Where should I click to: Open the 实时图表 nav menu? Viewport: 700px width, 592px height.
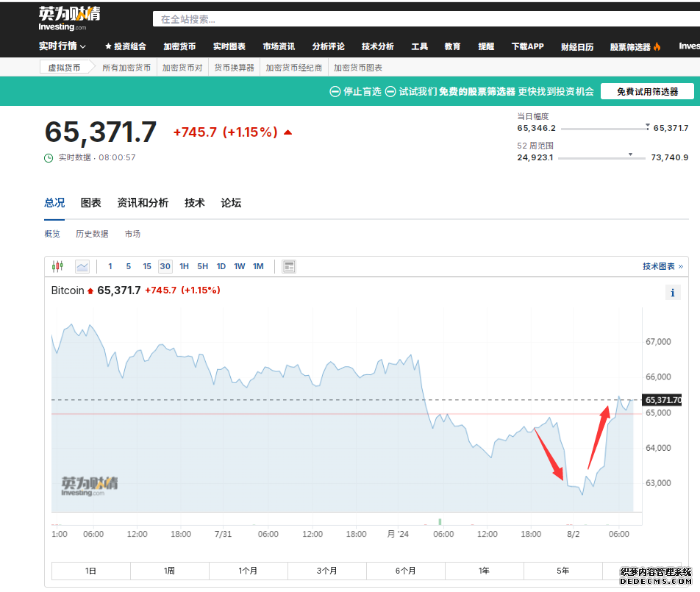[x=229, y=46]
